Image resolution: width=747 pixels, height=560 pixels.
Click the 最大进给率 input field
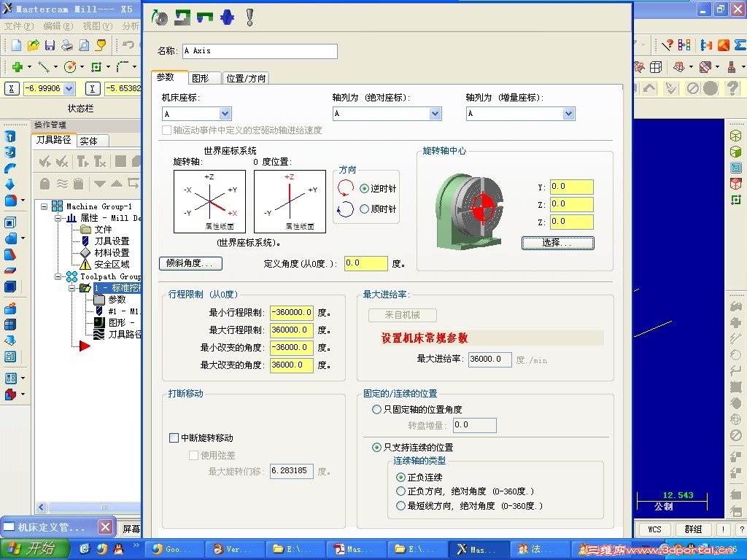[489, 359]
